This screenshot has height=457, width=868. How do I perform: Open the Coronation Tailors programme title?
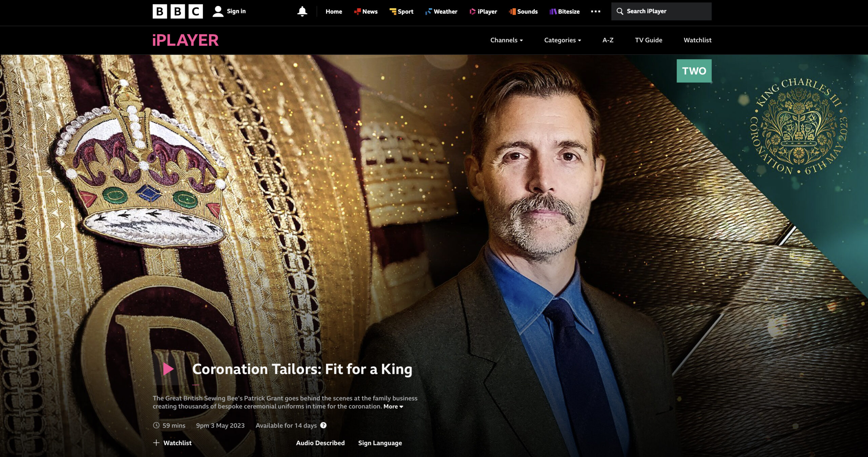pyautogui.click(x=302, y=369)
